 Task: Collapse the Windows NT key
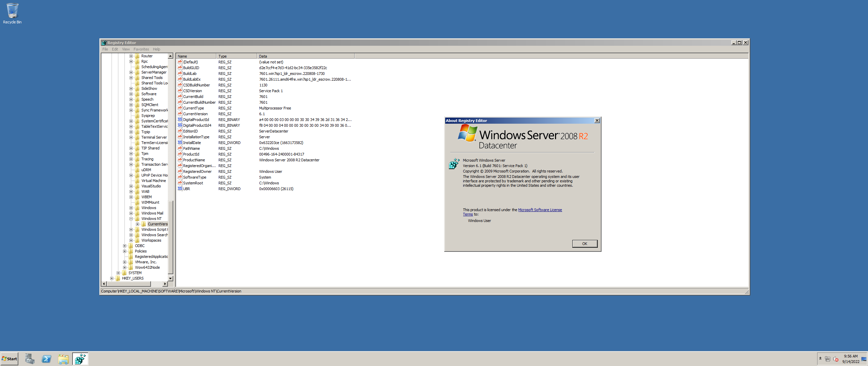(131, 219)
